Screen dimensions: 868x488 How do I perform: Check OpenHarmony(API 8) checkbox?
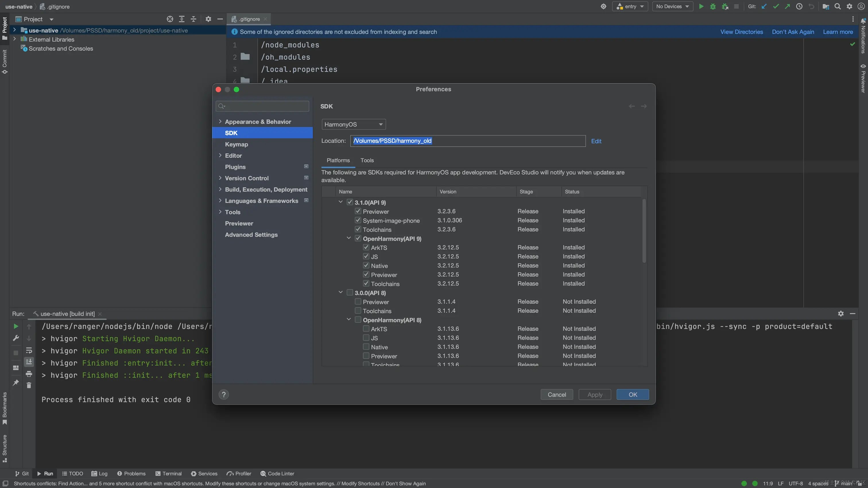coord(358,320)
